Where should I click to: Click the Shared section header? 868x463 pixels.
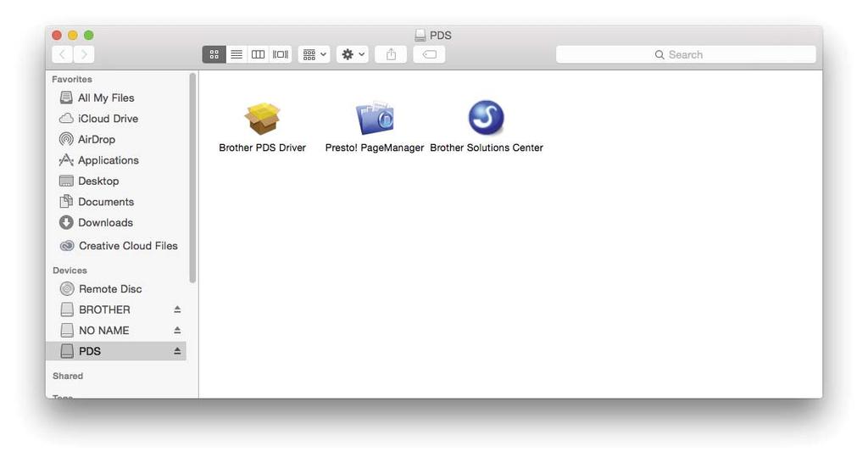(68, 376)
